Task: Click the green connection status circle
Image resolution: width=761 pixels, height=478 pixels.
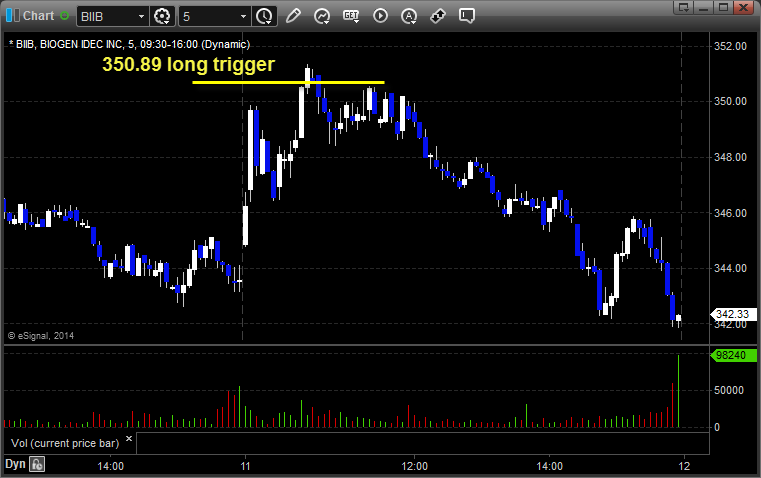Action: pyautogui.click(x=64, y=16)
